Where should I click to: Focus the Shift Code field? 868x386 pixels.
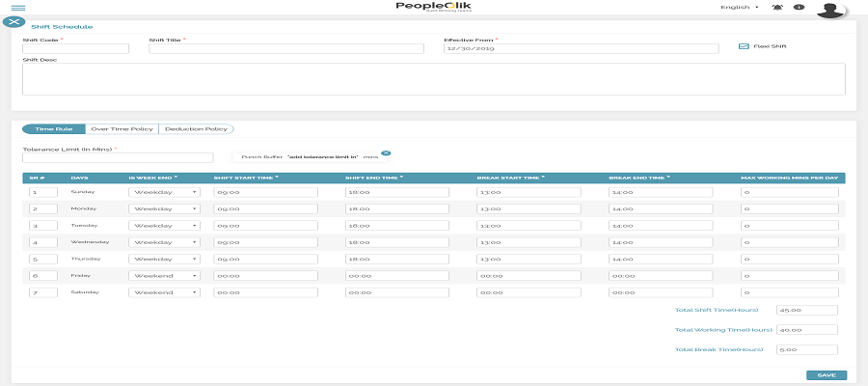coord(75,48)
